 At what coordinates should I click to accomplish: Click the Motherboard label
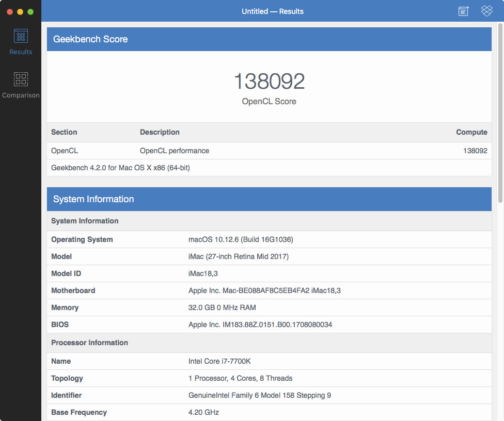click(73, 290)
